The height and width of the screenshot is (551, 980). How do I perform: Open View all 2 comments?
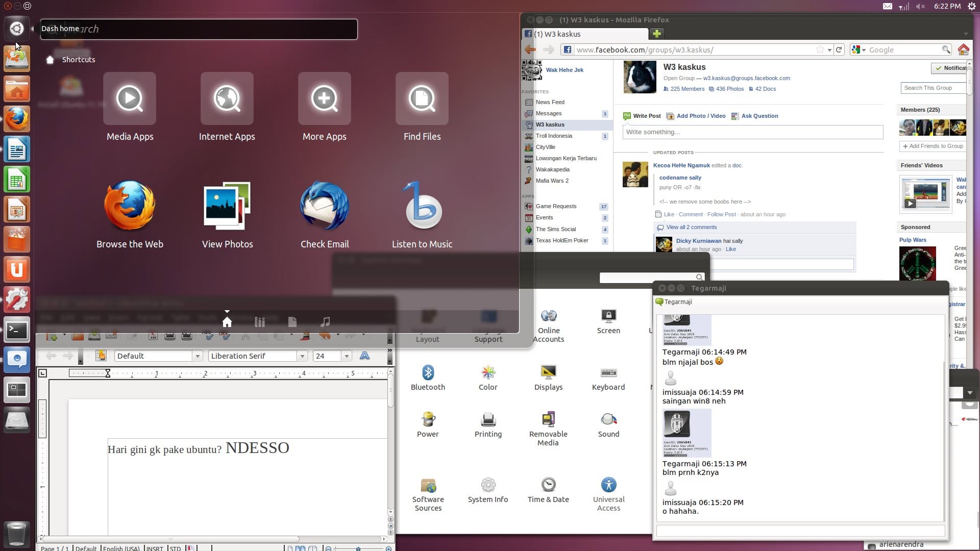tap(691, 227)
